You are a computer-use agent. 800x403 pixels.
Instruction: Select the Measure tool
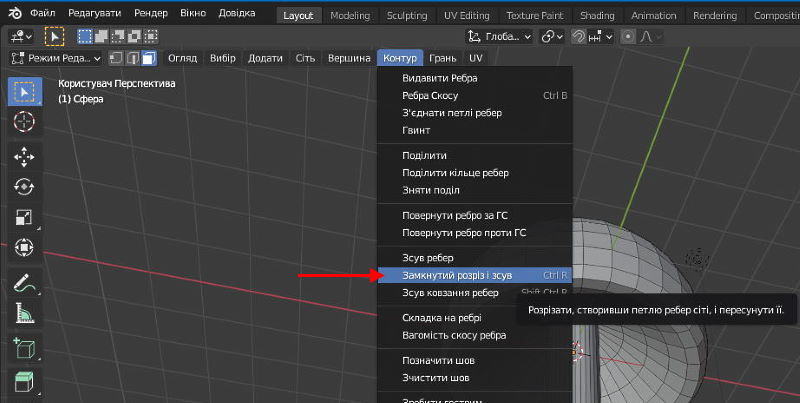24,313
